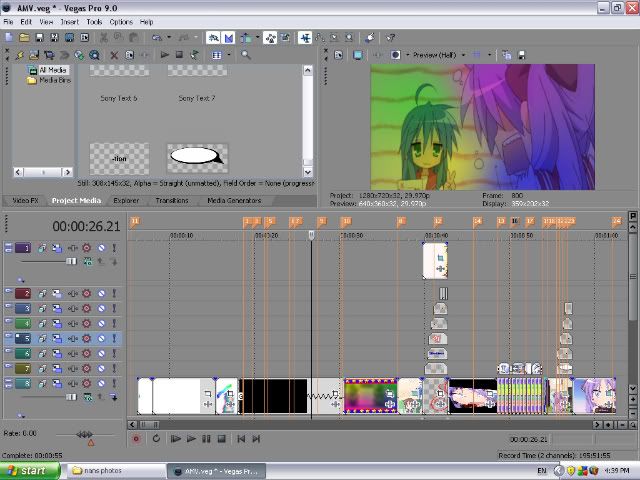Pause playback in the transport bar
Viewport: 640px width, 480px height.
[x=207, y=439]
